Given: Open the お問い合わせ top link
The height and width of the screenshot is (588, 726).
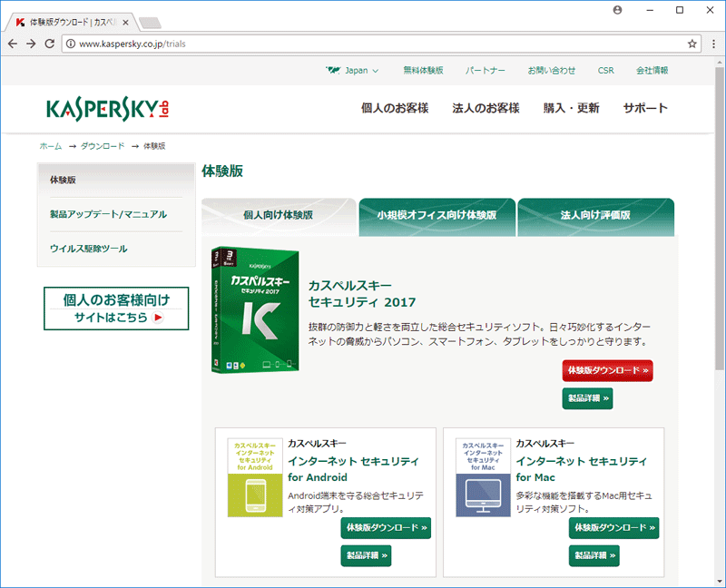Looking at the screenshot, I should tap(552, 71).
